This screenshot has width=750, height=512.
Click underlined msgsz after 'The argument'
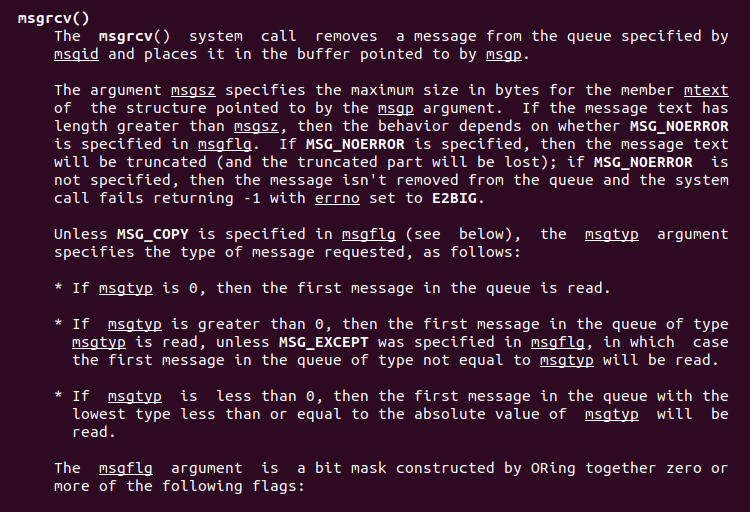point(193,90)
